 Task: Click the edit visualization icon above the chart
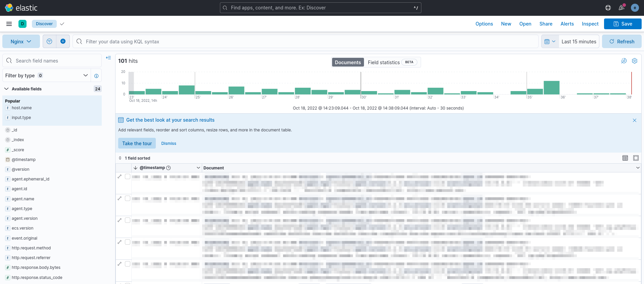(x=624, y=61)
